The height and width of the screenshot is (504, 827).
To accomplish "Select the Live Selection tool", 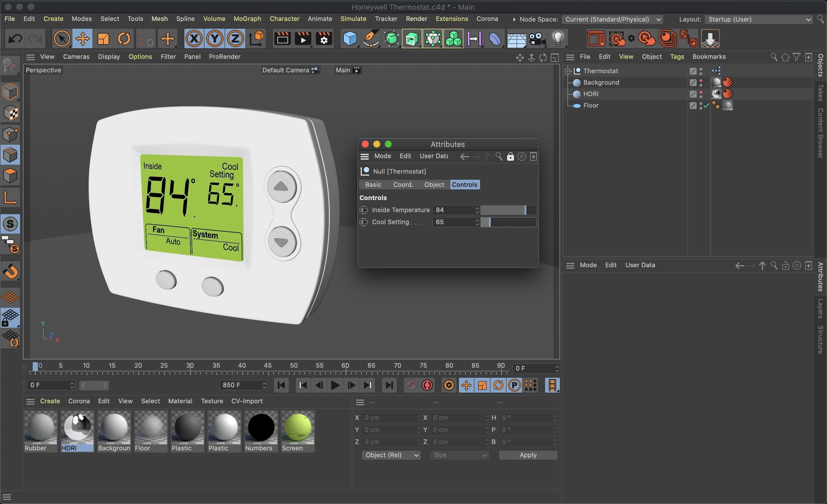I will [x=62, y=38].
